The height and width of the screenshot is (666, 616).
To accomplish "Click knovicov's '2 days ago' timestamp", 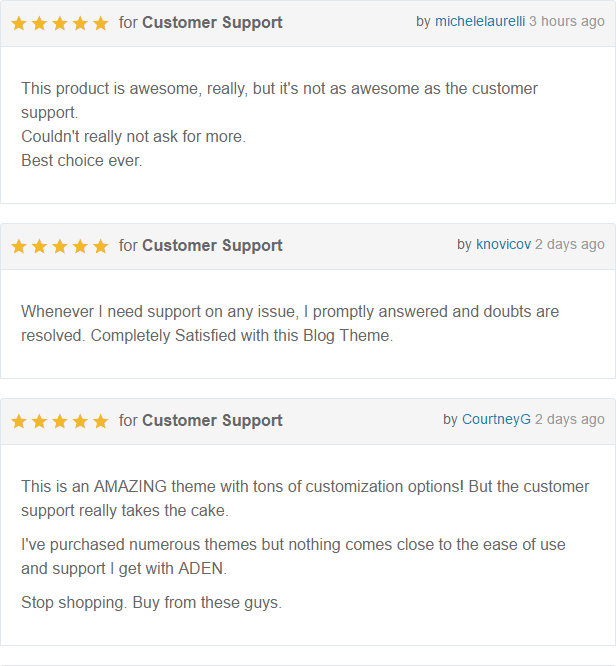I will (x=570, y=244).
